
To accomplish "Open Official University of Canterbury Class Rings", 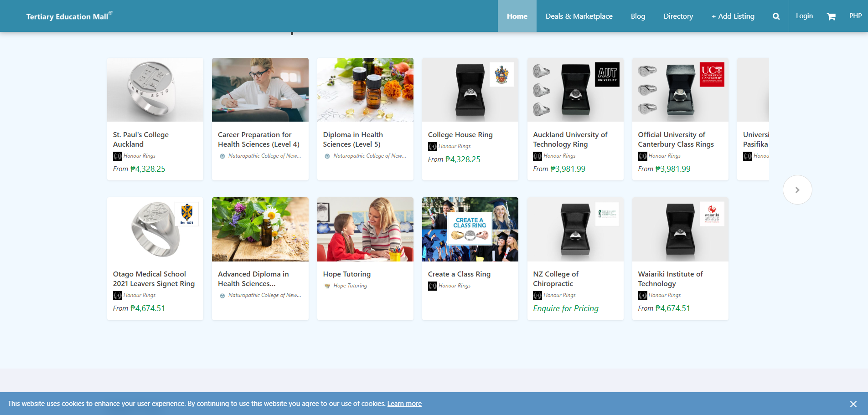I will pyautogui.click(x=676, y=139).
